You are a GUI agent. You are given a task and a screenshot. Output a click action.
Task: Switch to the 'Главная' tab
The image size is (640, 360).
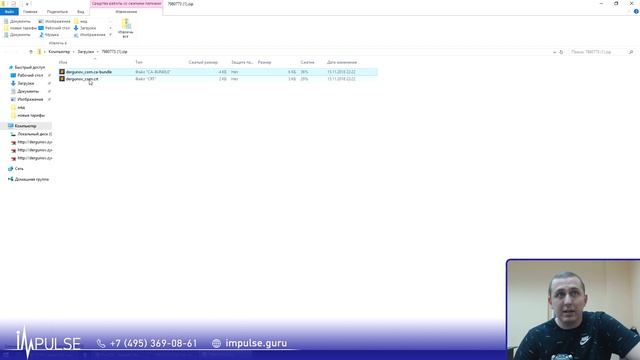[x=30, y=12]
